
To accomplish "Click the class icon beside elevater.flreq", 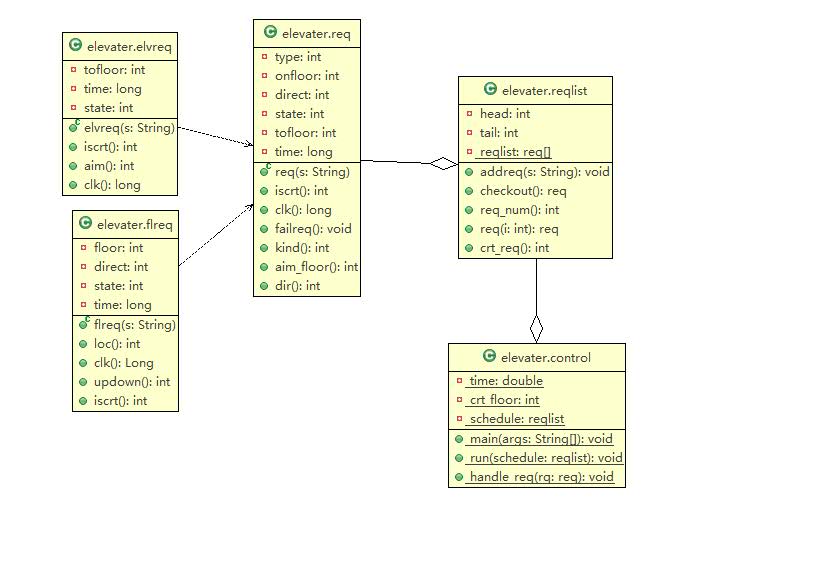I will (85, 223).
